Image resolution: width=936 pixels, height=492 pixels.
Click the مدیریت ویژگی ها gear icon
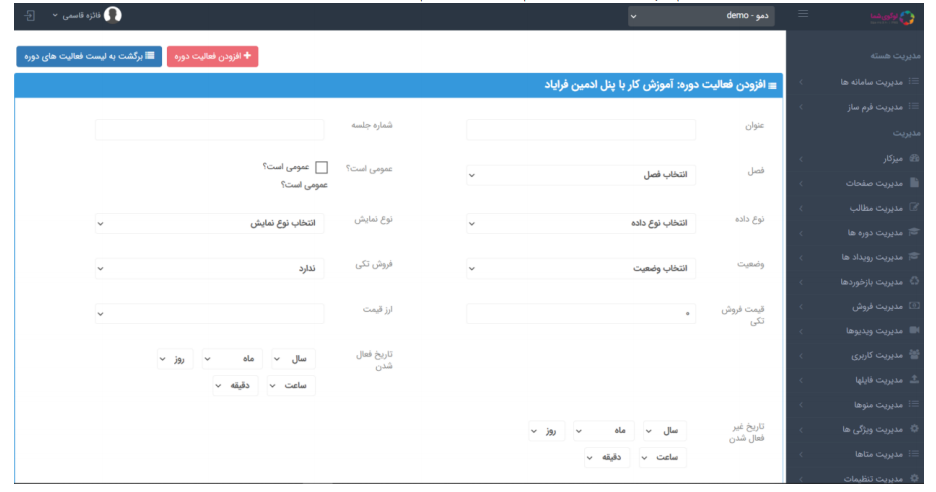click(x=914, y=429)
